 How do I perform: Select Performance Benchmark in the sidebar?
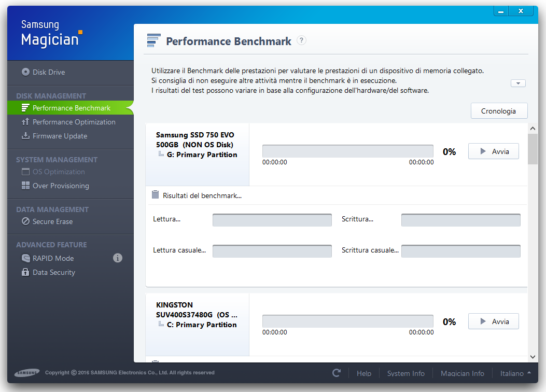pos(71,108)
